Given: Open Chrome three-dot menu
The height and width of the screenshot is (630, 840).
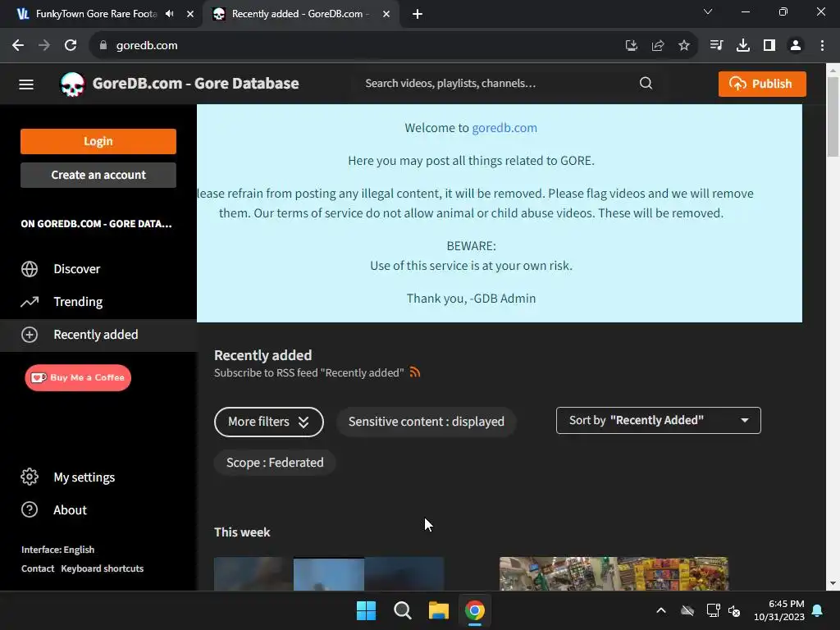Looking at the screenshot, I should pyautogui.click(x=822, y=46).
